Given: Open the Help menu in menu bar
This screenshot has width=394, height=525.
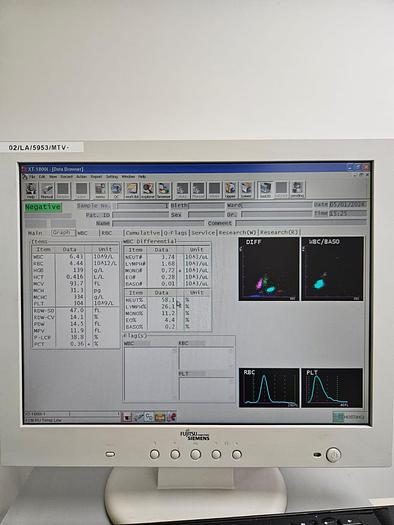Looking at the screenshot, I should coord(142,176).
